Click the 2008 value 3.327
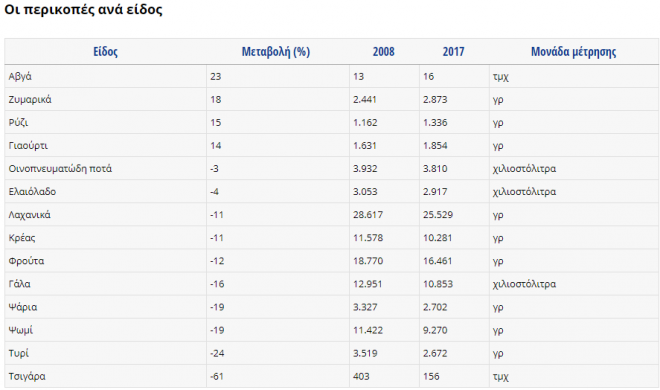 click(x=365, y=307)
